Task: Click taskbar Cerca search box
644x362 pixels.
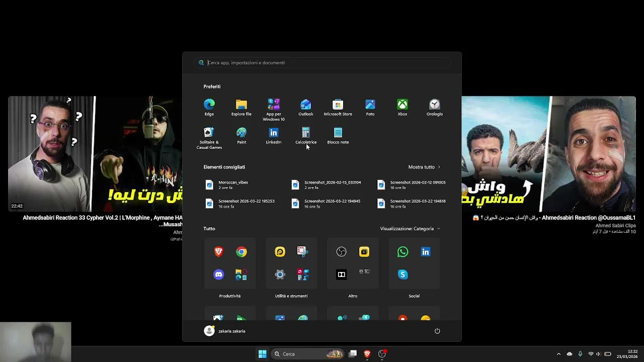Action: pyautogui.click(x=308, y=354)
